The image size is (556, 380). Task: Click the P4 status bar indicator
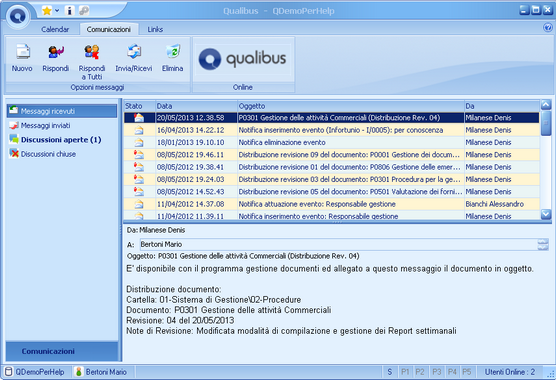452,372
